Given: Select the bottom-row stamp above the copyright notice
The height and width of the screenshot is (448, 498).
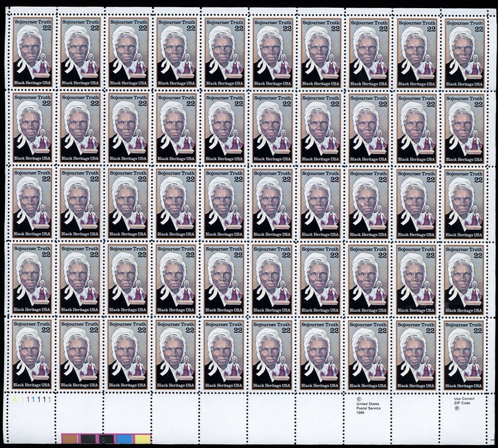Looking at the screenshot, I should (368, 355).
